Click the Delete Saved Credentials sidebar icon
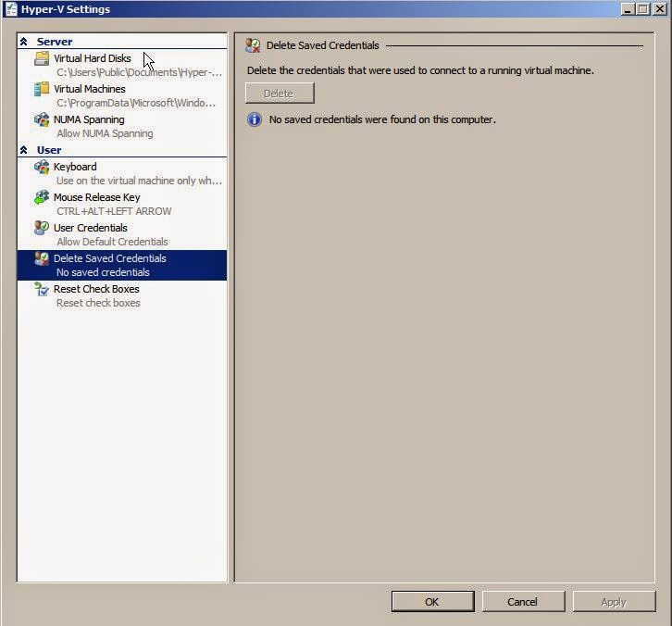This screenshot has height=626, width=672. 42,258
